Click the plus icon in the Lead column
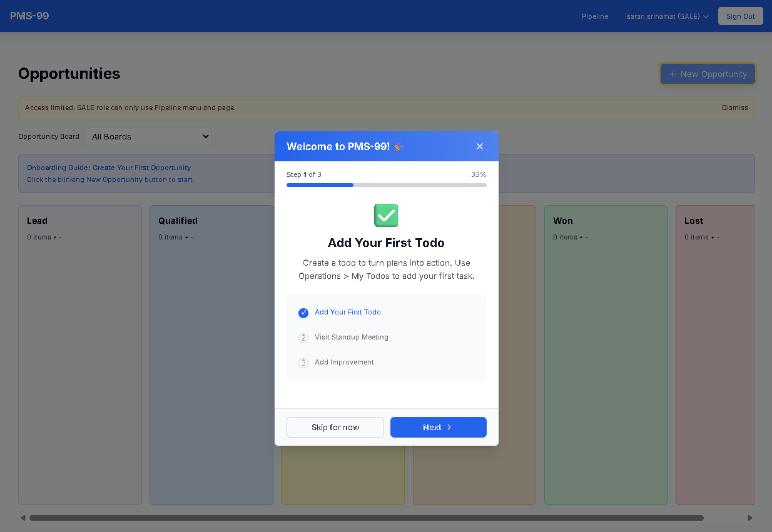The width and height of the screenshot is (772, 532). (x=55, y=237)
